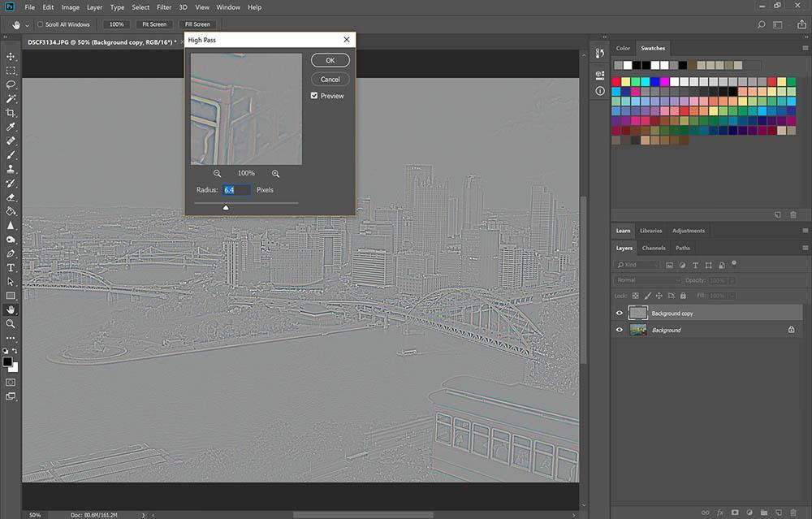The width and height of the screenshot is (812, 519).
Task: Zoom out the High Pass preview
Action: [218, 173]
